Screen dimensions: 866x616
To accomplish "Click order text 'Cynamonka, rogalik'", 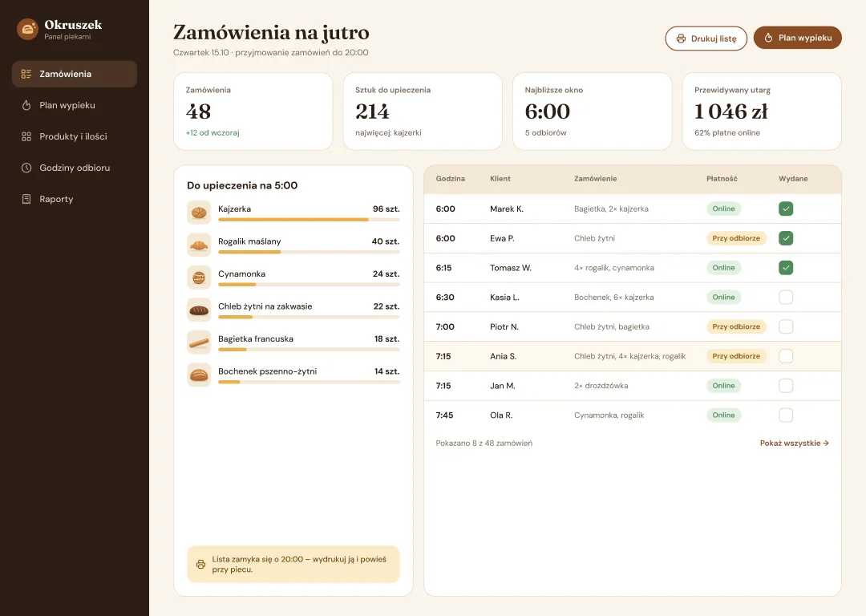I will click(x=609, y=415).
